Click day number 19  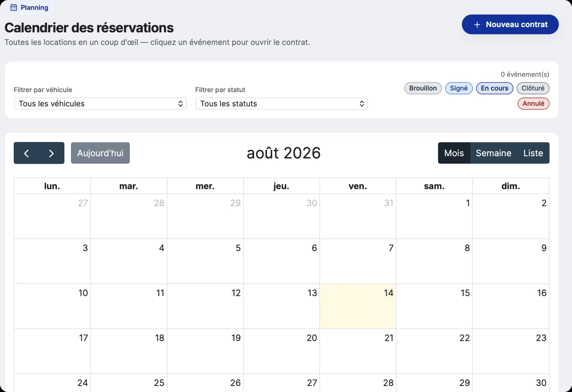[236, 338]
